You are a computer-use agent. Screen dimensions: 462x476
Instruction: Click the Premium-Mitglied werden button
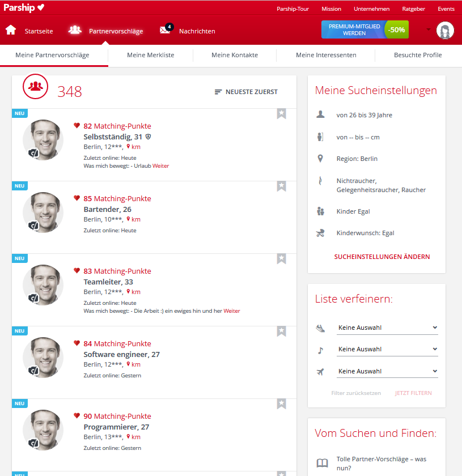point(365,29)
